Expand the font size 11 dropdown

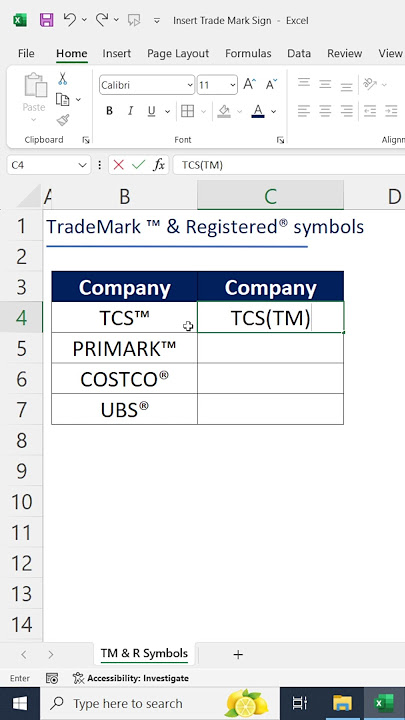(233, 85)
